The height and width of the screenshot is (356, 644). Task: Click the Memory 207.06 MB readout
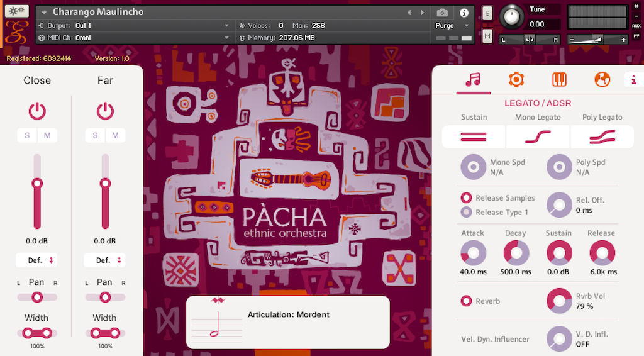[x=277, y=38]
